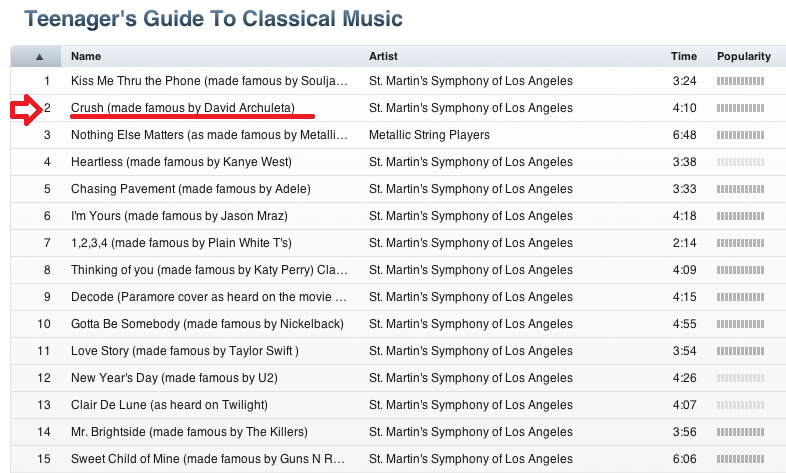This screenshot has width=786, height=473.
Task: Click Teenager's Guide To Classical Music title
Action: [214, 18]
